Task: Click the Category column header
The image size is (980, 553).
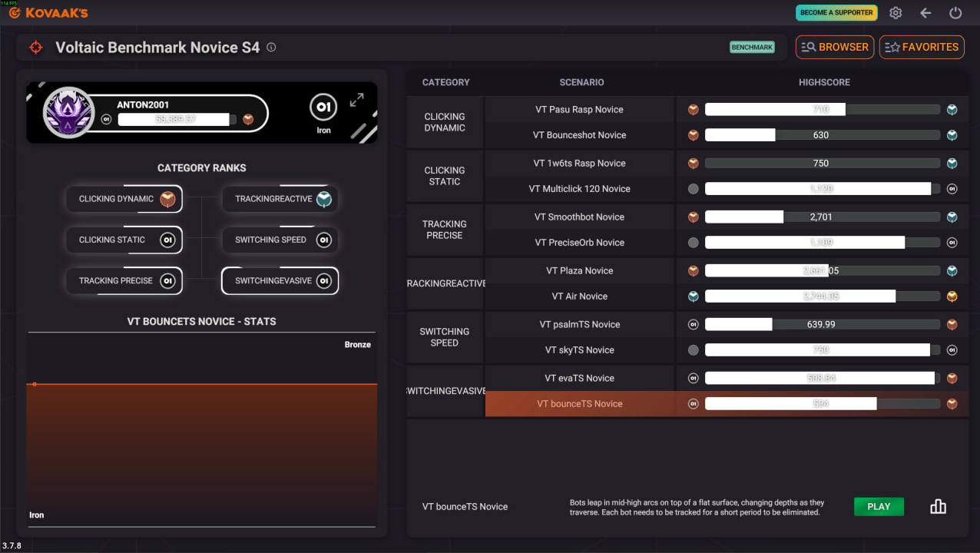Action: pos(445,82)
